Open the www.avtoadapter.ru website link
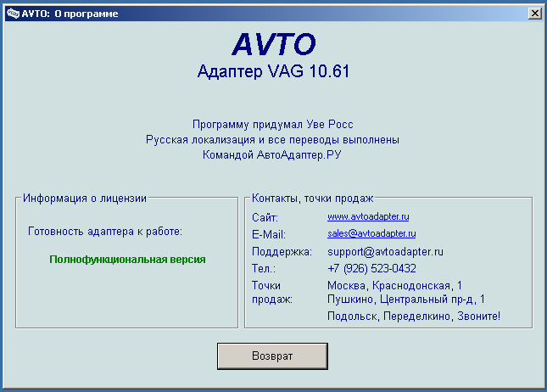This screenshot has height=392, width=547. [368, 216]
